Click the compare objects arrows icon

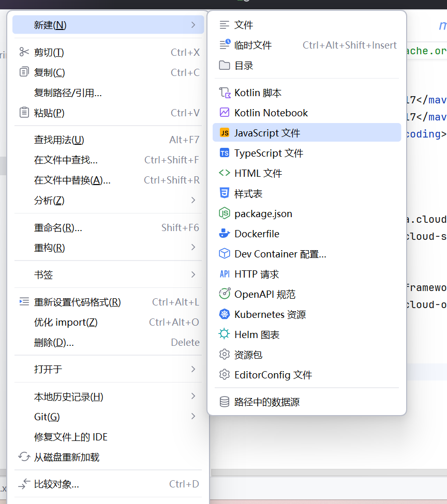coord(24,484)
